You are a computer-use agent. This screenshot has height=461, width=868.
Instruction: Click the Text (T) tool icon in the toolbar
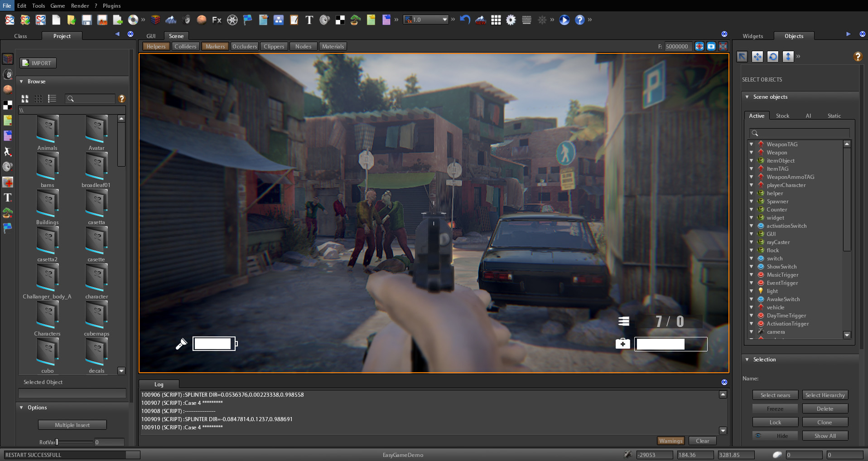[309, 20]
